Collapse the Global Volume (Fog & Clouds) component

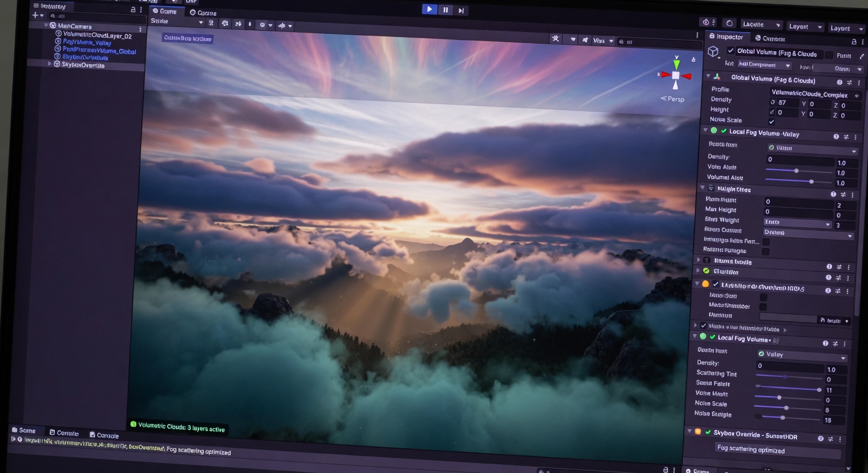click(708, 76)
